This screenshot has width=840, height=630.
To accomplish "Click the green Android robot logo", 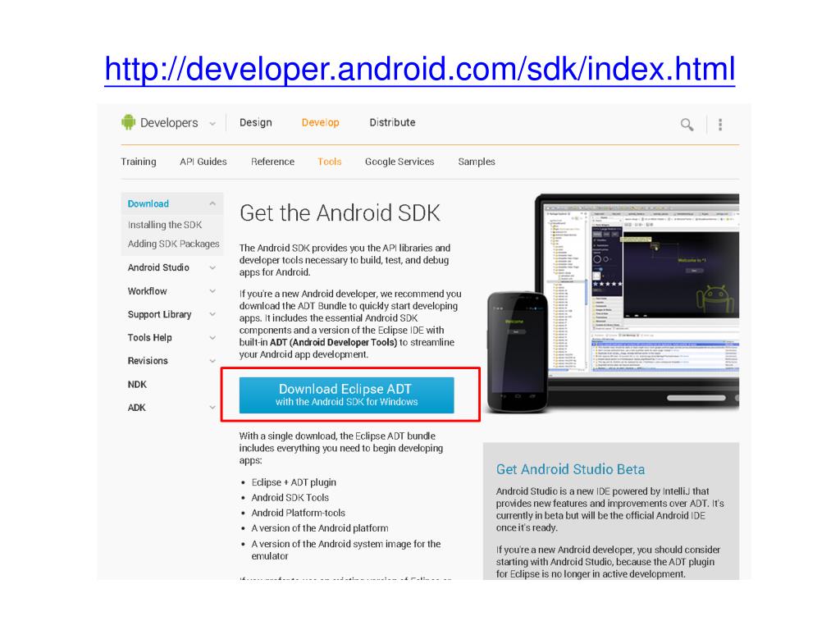I will (x=129, y=122).
